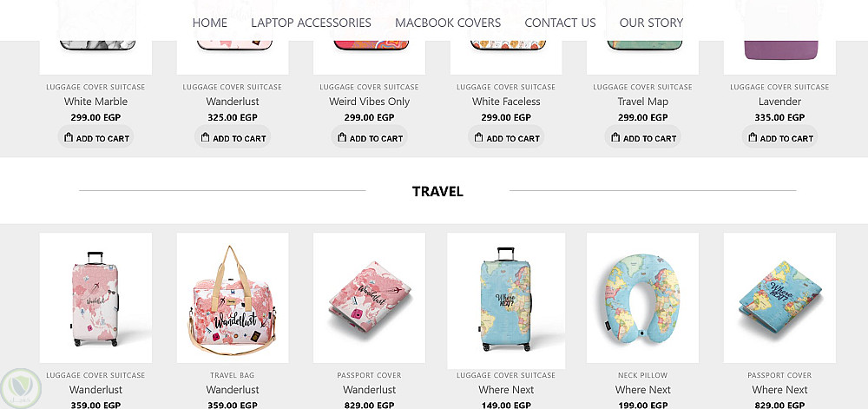Viewport: 868px width, 409px height.
Task: Add White Marble cover to cart
Action: click(x=95, y=138)
